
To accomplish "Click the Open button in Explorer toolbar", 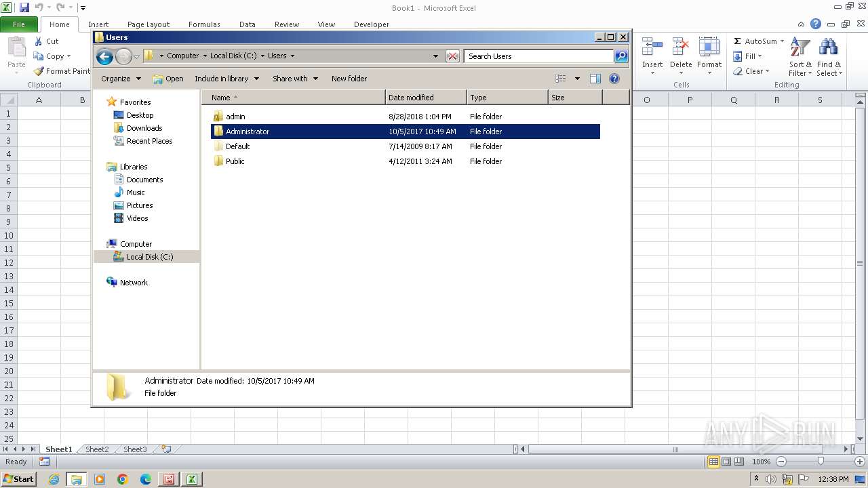I will [x=168, y=79].
